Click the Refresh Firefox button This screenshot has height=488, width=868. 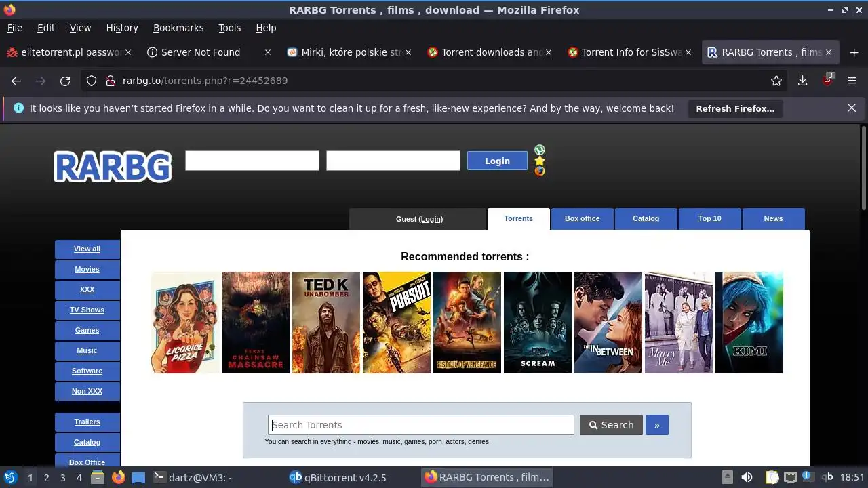click(735, 108)
